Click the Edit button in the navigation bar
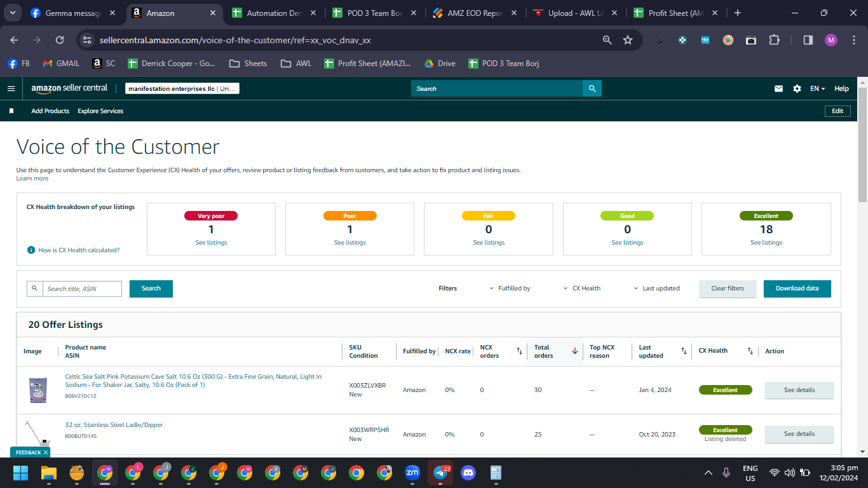Screen dimensions: 868x488 [x=837, y=111]
